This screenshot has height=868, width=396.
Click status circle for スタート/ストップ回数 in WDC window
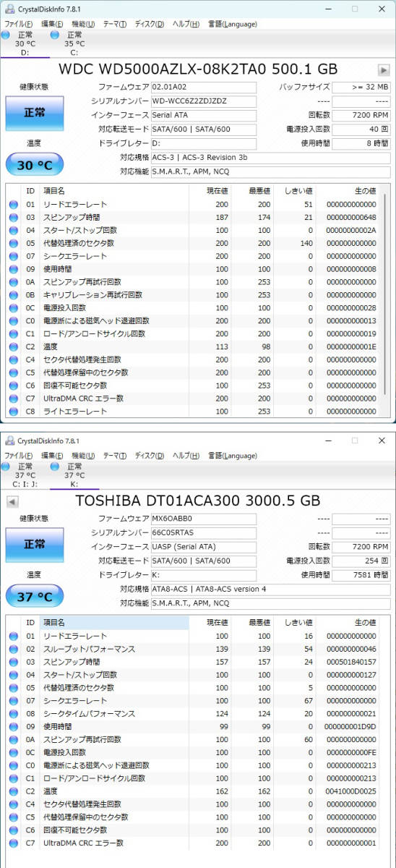point(13,230)
